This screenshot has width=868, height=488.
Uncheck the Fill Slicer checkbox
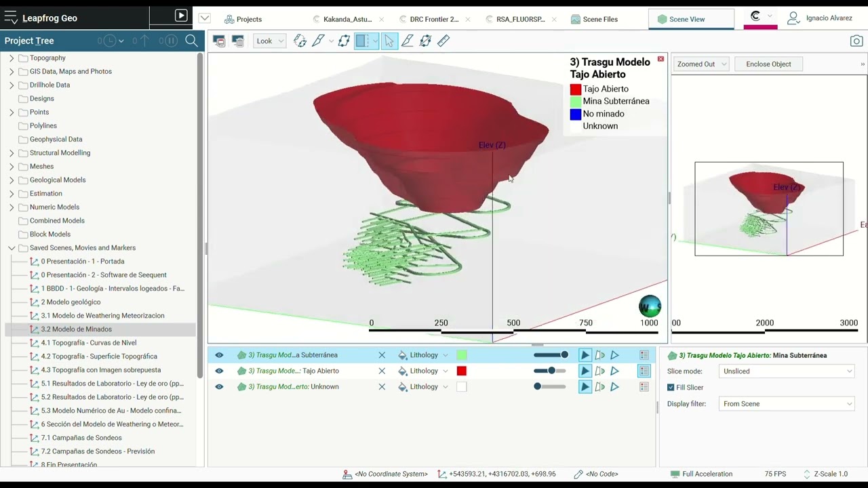(671, 388)
